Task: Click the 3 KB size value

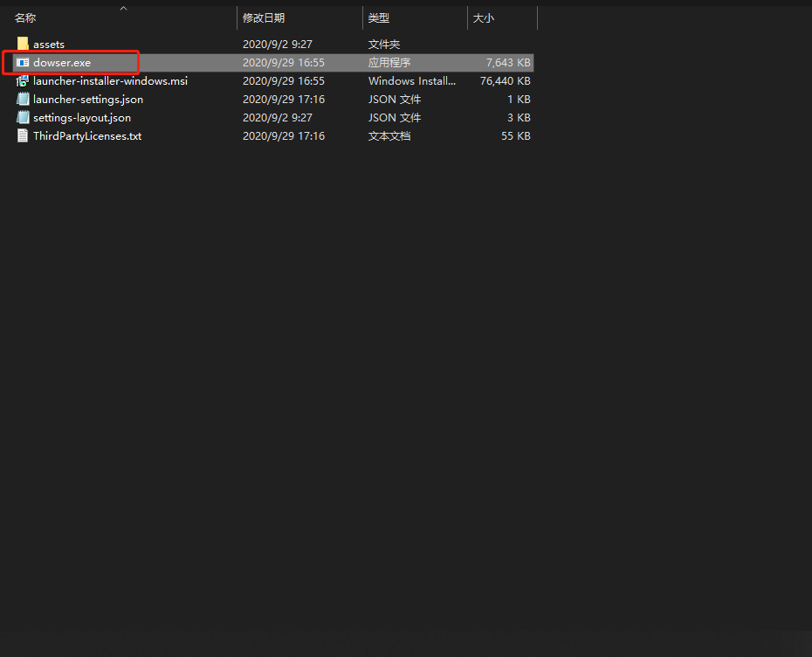Action: click(x=519, y=118)
